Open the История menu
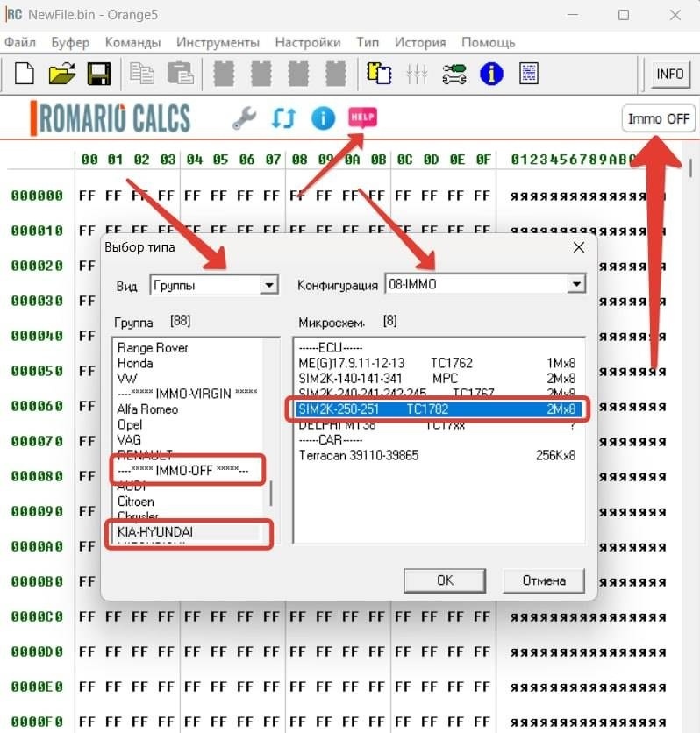 coord(420,43)
